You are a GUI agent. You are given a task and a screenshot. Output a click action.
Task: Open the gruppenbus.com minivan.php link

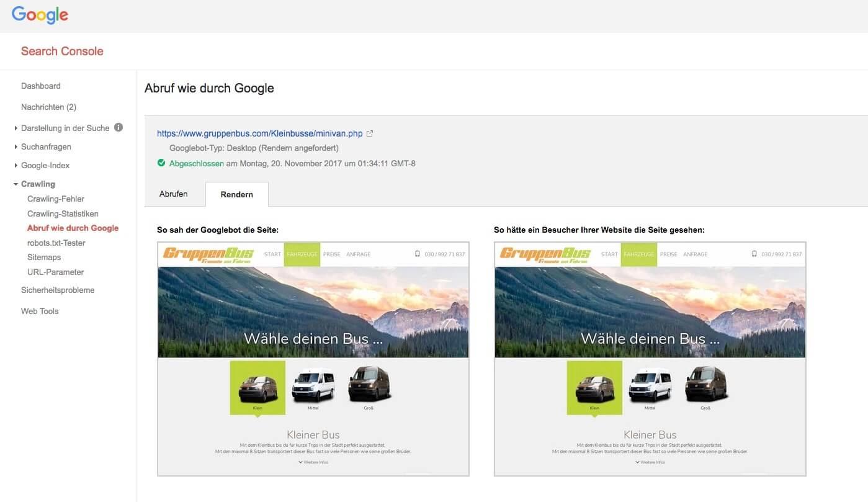click(x=259, y=133)
